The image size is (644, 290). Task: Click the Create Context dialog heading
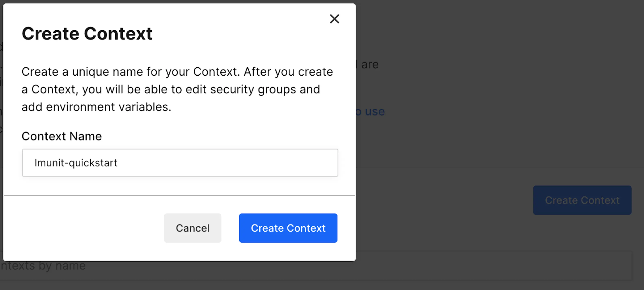point(87,33)
